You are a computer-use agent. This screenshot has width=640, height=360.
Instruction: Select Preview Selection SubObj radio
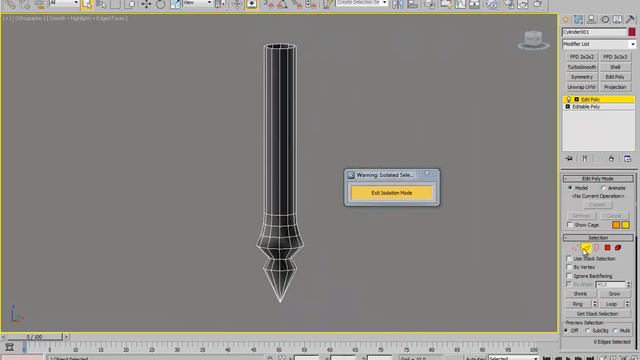pos(588,331)
